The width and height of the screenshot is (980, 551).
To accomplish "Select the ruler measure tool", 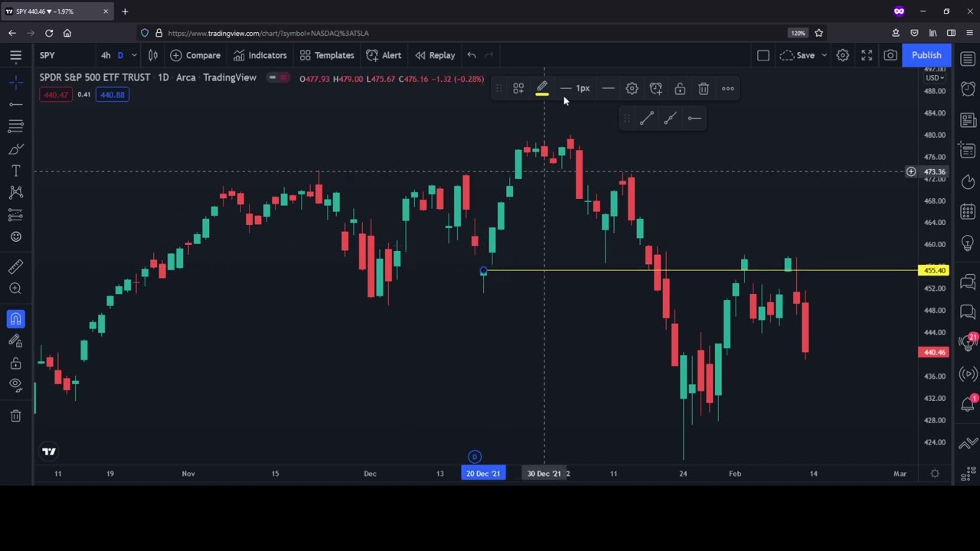I will 15,266.
